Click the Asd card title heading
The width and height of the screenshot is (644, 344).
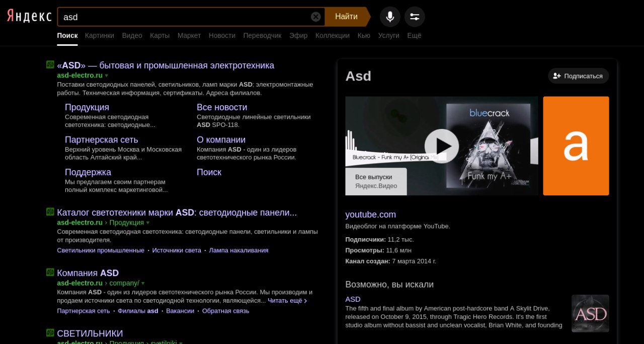point(358,76)
